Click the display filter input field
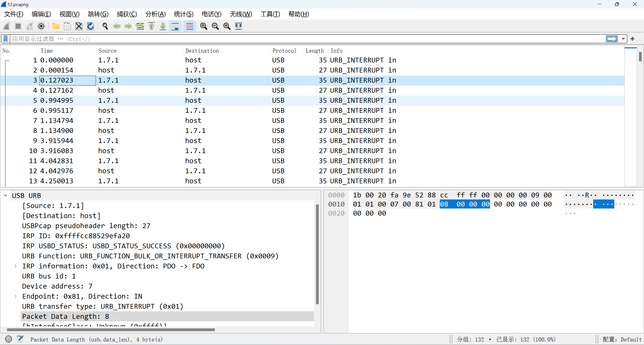 point(302,39)
